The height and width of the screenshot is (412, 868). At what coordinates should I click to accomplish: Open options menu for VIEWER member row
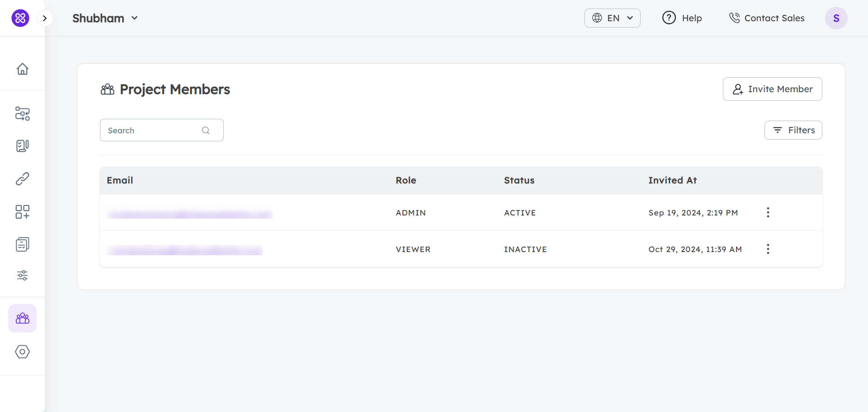[x=768, y=249]
